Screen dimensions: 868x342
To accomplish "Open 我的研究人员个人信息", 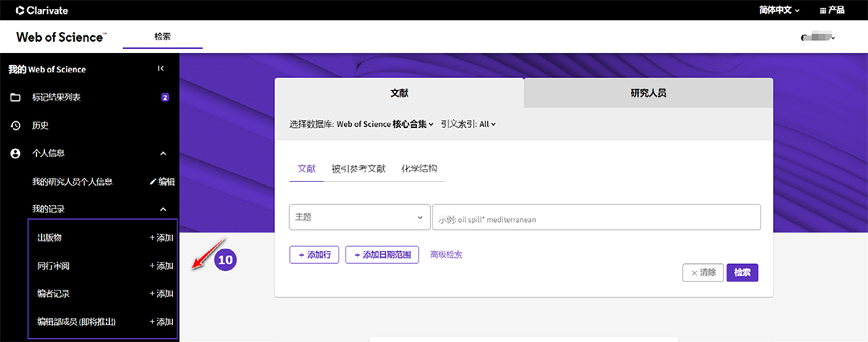I will coord(72,181).
